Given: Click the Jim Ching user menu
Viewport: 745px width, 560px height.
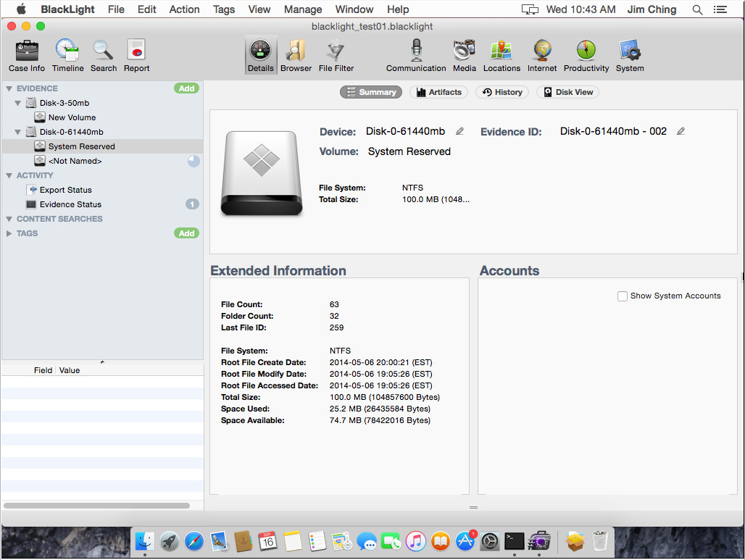Looking at the screenshot, I should [652, 9].
